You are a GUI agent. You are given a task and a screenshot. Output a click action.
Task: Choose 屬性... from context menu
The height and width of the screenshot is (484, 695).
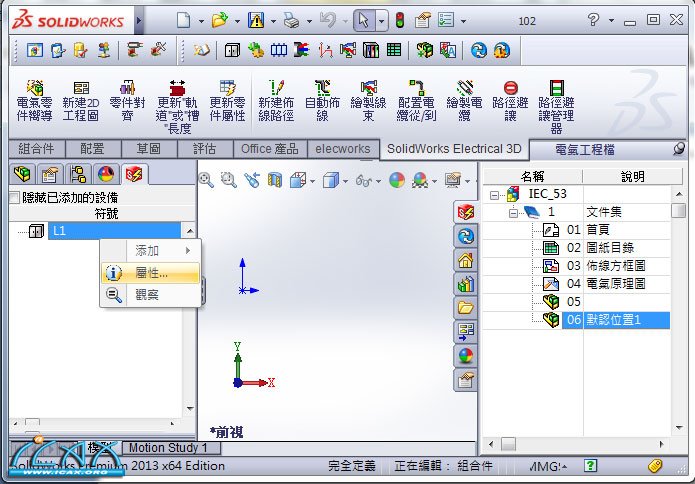[150, 273]
